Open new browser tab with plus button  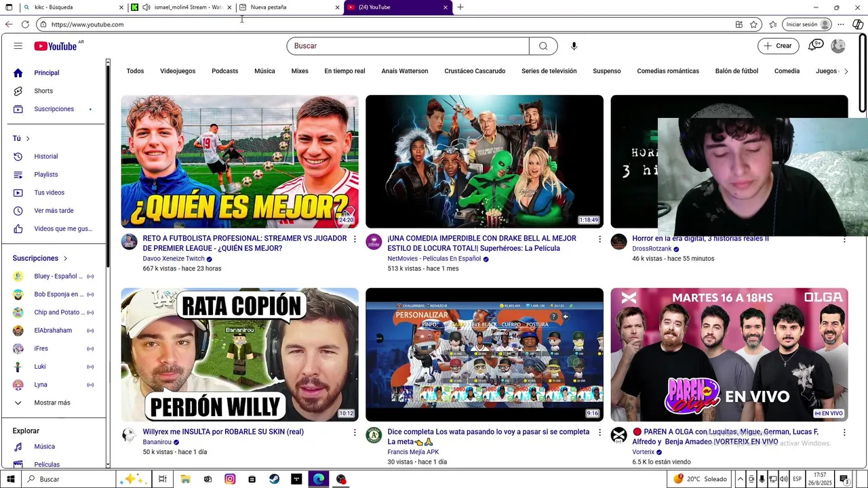(x=460, y=7)
